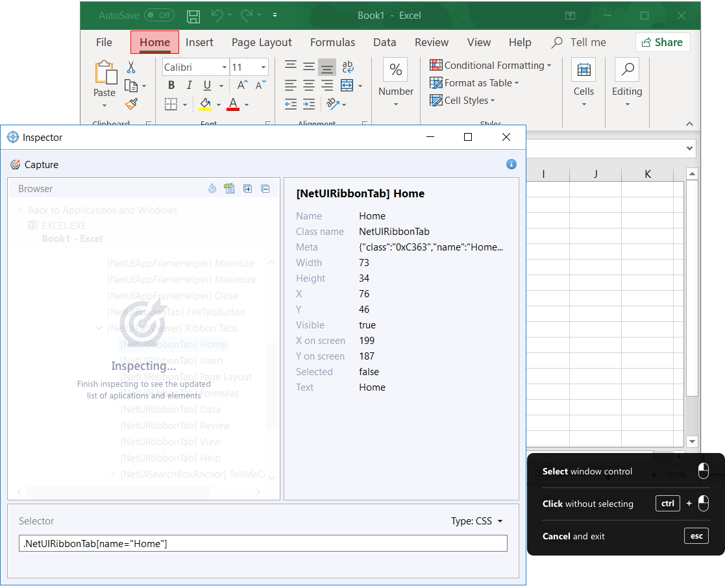Click the Display Options icon in Excel title bar
725x588 pixels.
point(570,16)
